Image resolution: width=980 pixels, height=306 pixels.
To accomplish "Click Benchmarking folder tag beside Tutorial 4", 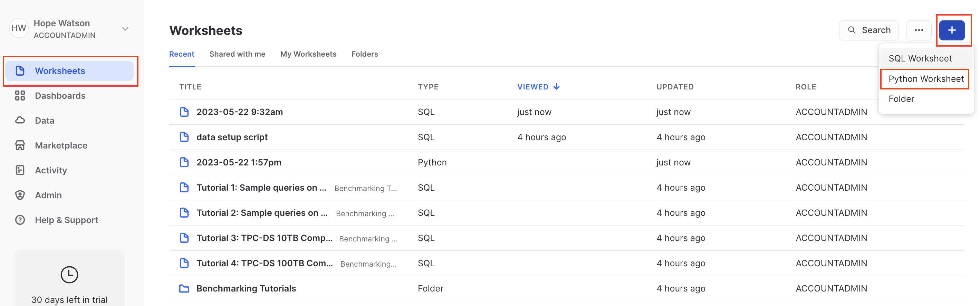I will (x=369, y=264).
